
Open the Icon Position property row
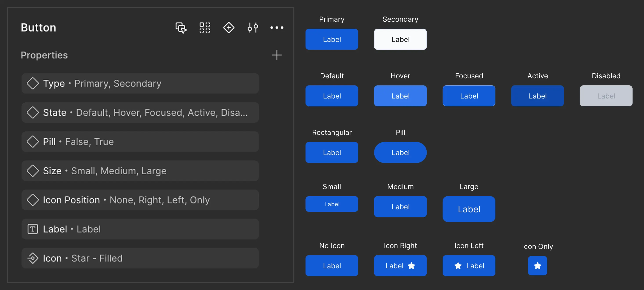click(x=140, y=200)
